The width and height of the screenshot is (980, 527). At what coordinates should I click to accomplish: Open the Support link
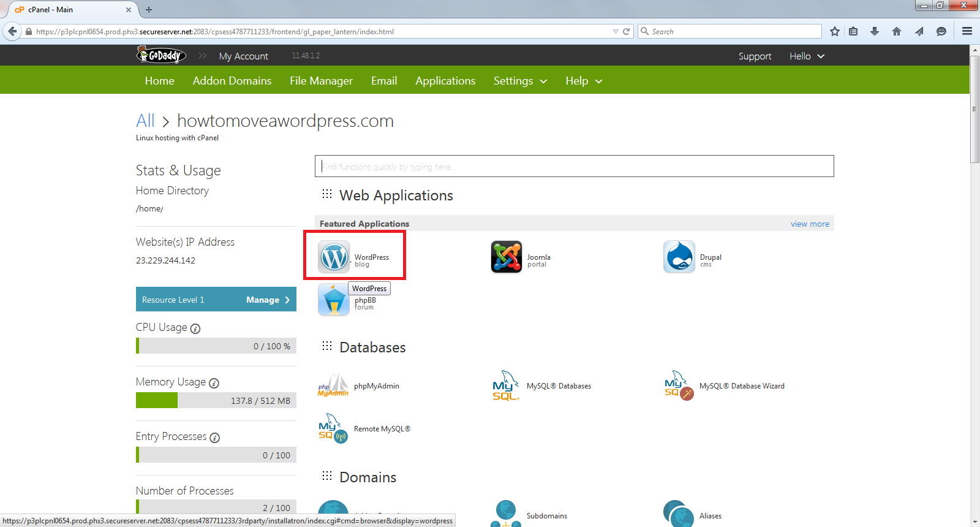pyautogui.click(x=755, y=56)
